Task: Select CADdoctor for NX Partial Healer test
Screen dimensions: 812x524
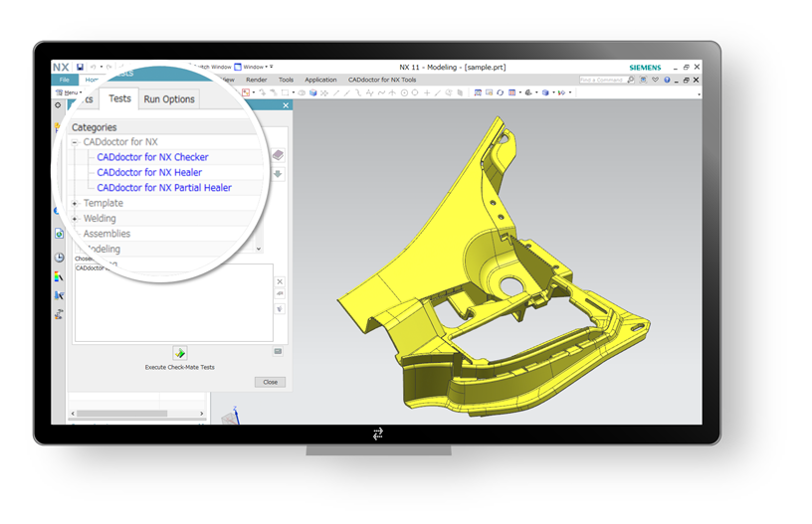Action: 164,188
